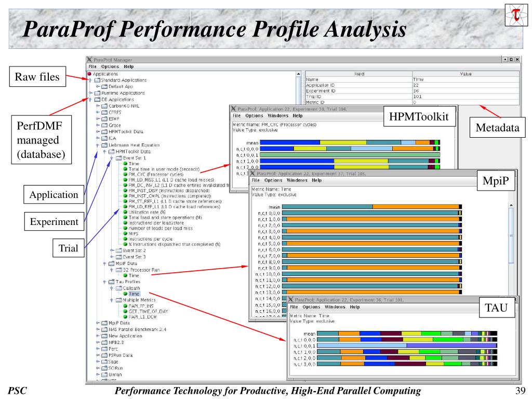Viewport: 532px width, 399px height.
Task: Click the PAPI_FP_INS metric icon
Action: click(x=125, y=306)
